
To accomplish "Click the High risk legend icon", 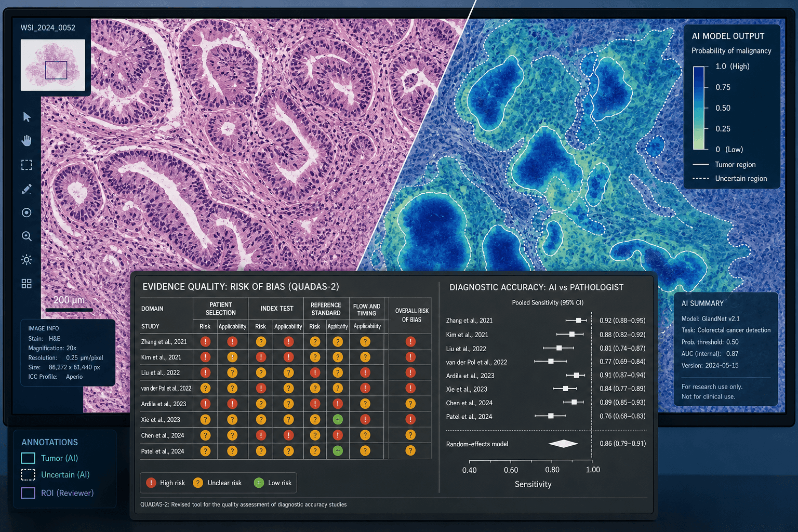I will (151, 483).
